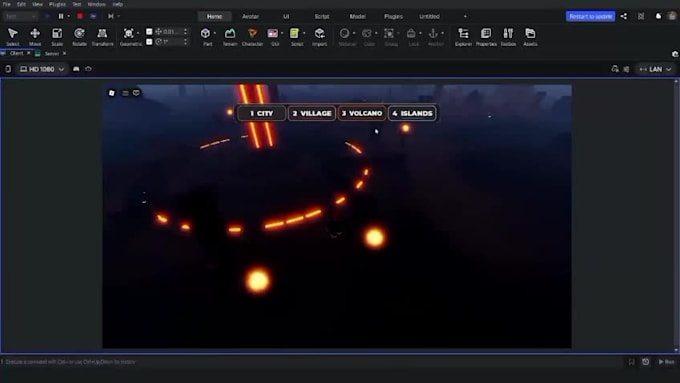This screenshot has height=383, width=680.
Task: Click the Material tool icon
Action: point(345,33)
